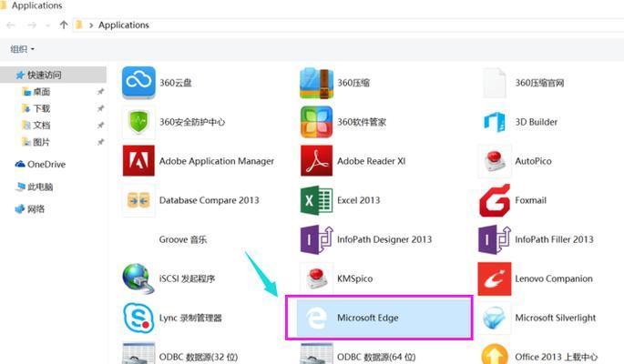
Task: Click the Foxmail name label
Action: (530, 200)
